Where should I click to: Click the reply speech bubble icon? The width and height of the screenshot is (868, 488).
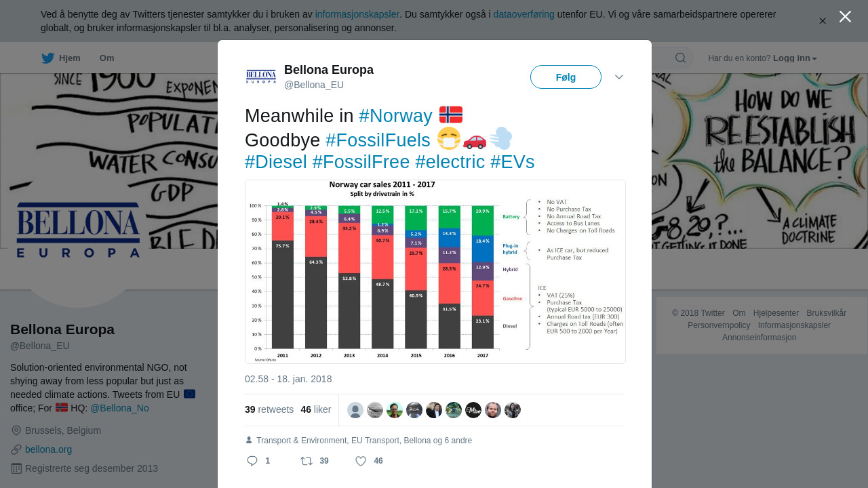point(252,461)
